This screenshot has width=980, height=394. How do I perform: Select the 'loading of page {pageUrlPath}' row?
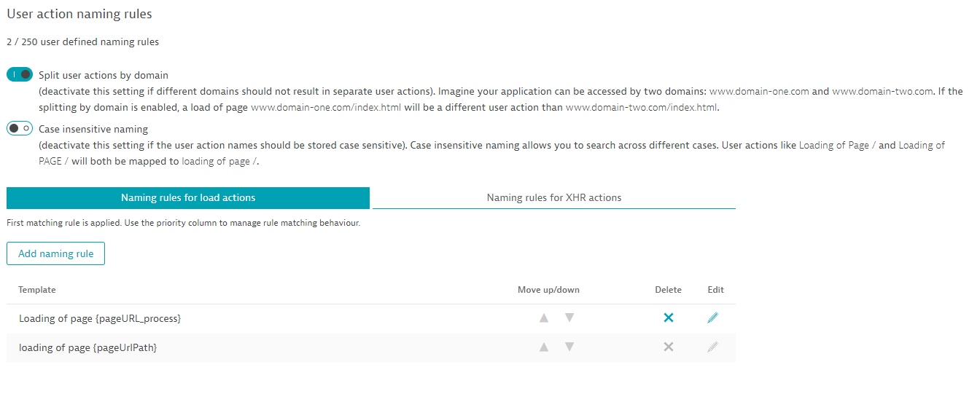[x=88, y=347]
